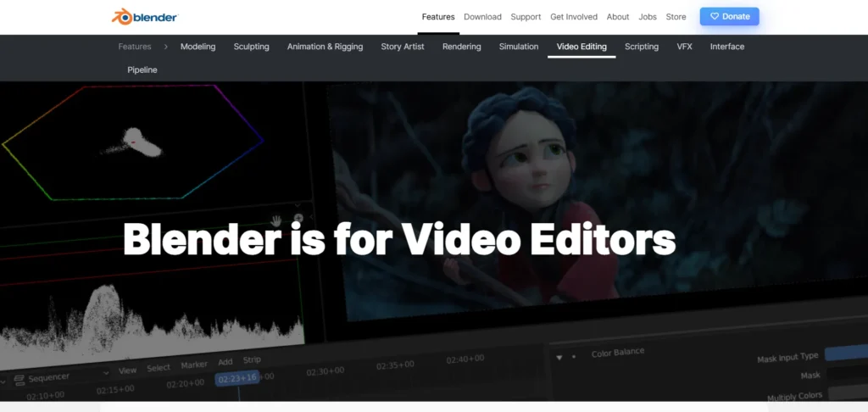Open the Features top menu item
The image size is (868, 412).
point(438,17)
